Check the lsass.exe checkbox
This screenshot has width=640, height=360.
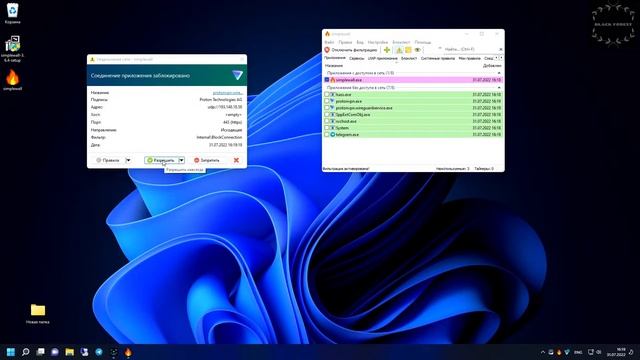point(327,94)
